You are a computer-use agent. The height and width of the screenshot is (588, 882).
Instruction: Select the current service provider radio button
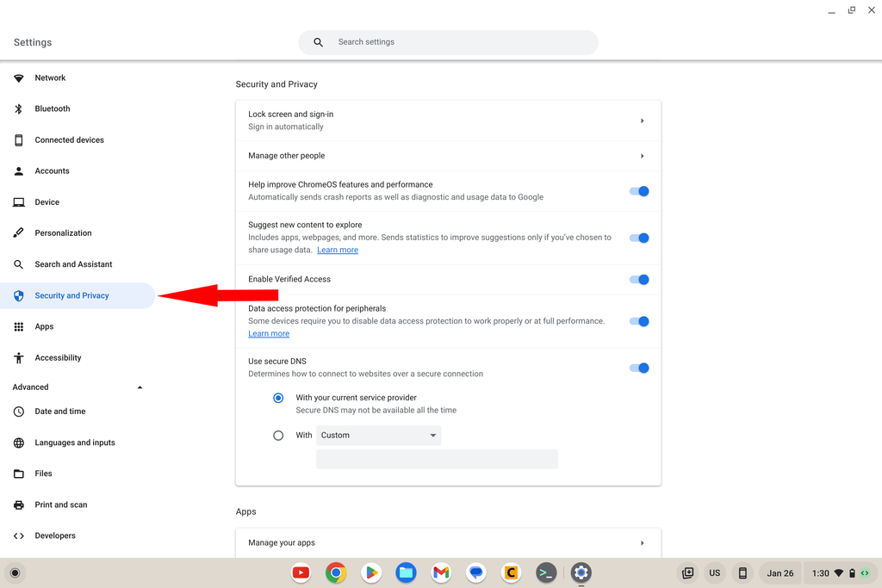278,398
